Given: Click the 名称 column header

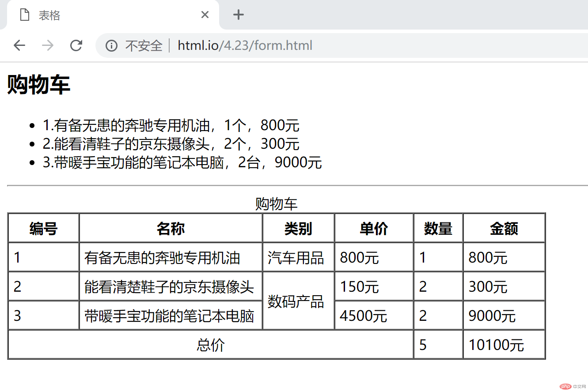Looking at the screenshot, I should [x=171, y=229].
